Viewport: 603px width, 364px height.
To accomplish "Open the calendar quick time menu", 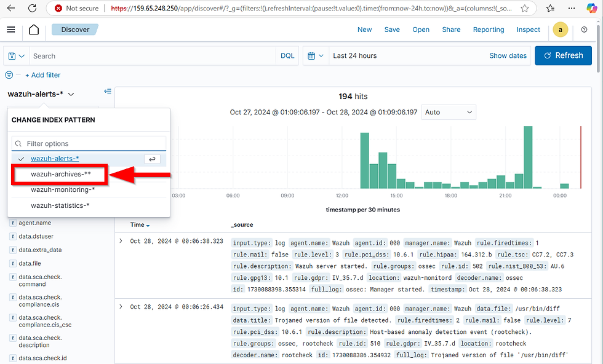I will pos(316,56).
